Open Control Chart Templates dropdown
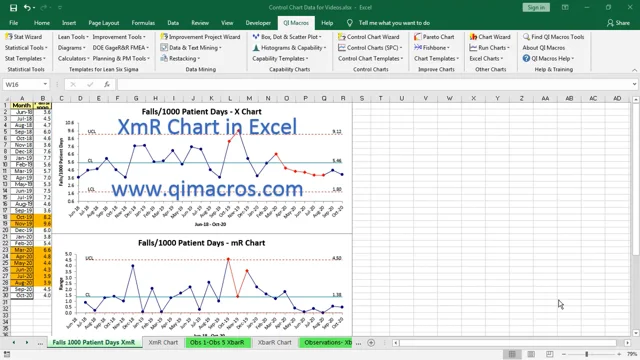Viewport: 640px width, 360px height. (x=371, y=58)
